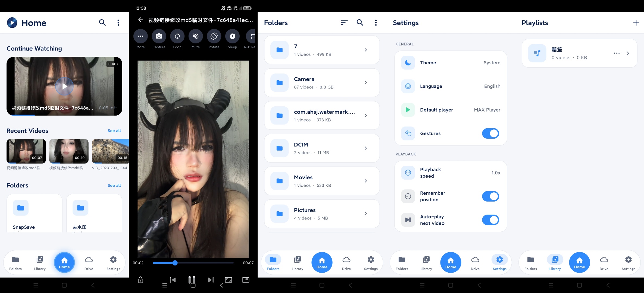
Task: Toggle the Gestures switch off
Action: click(x=490, y=133)
